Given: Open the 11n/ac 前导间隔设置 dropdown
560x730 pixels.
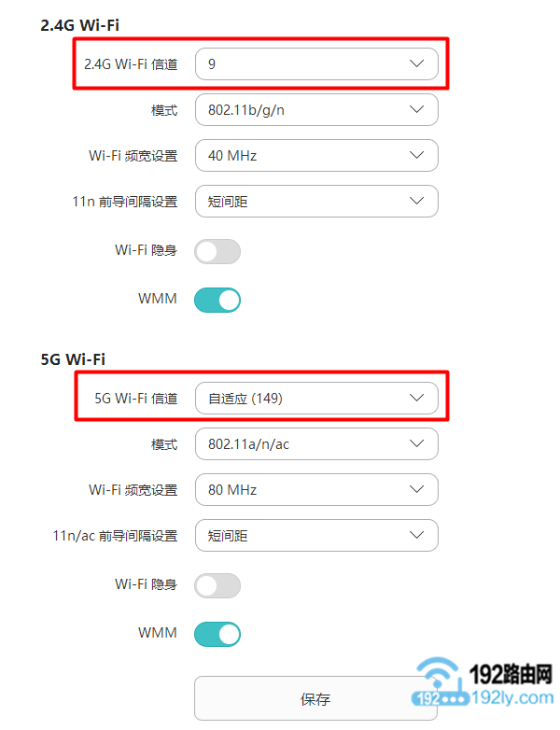Looking at the screenshot, I should 315,536.
